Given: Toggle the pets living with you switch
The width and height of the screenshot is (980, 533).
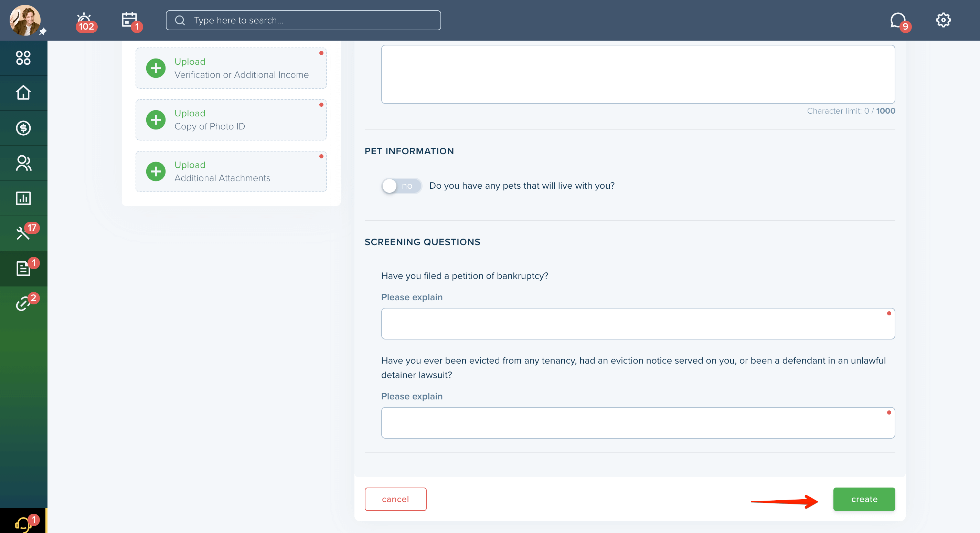Looking at the screenshot, I should click(401, 186).
